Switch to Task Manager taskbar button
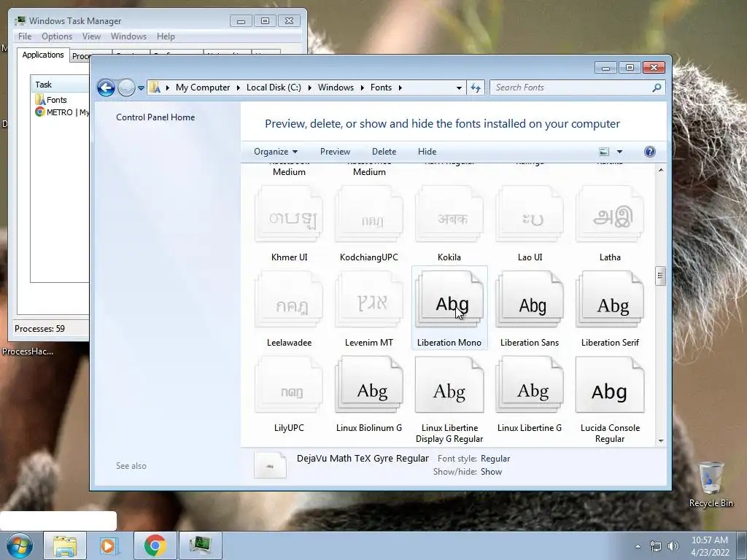 [200, 545]
